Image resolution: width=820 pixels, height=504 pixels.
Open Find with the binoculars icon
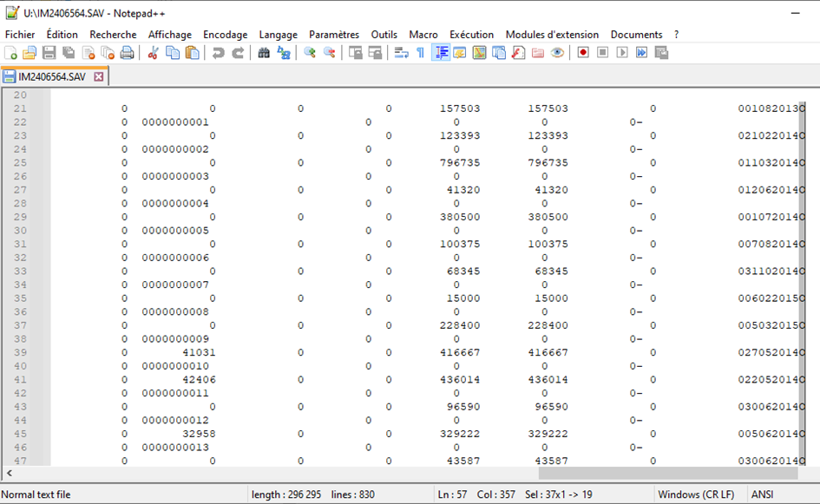point(264,53)
